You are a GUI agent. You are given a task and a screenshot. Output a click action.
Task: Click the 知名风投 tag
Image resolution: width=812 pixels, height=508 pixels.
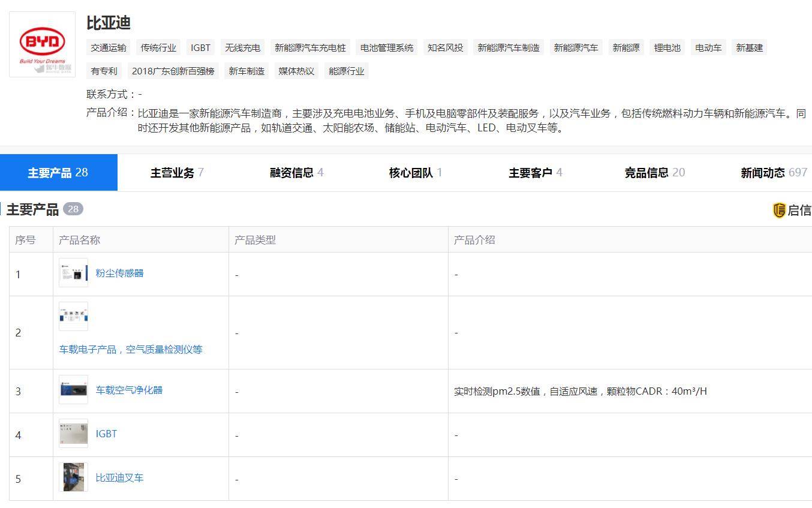pyautogui.click(x=445, y=47)
